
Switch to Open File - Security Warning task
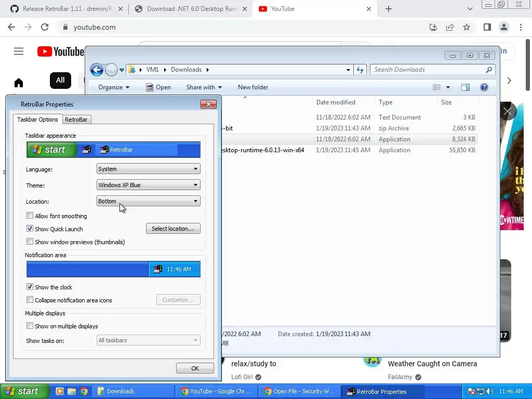tap(299, 391)
